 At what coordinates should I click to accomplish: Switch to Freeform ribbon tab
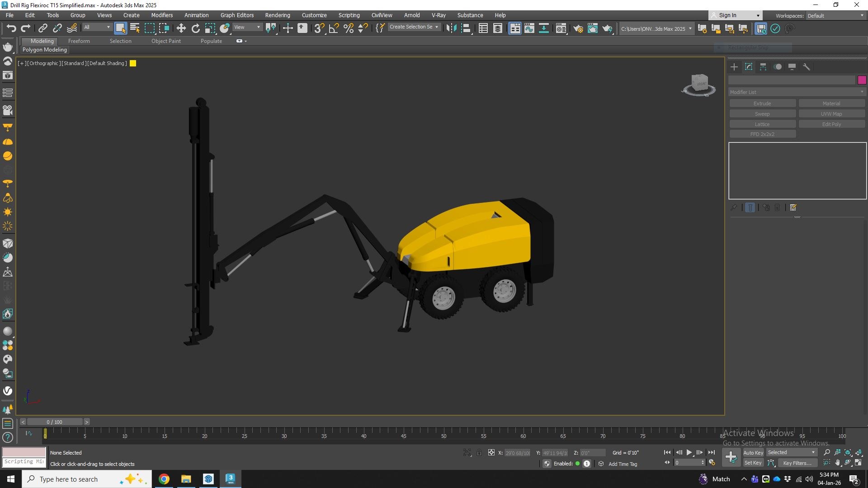point(79,41)
